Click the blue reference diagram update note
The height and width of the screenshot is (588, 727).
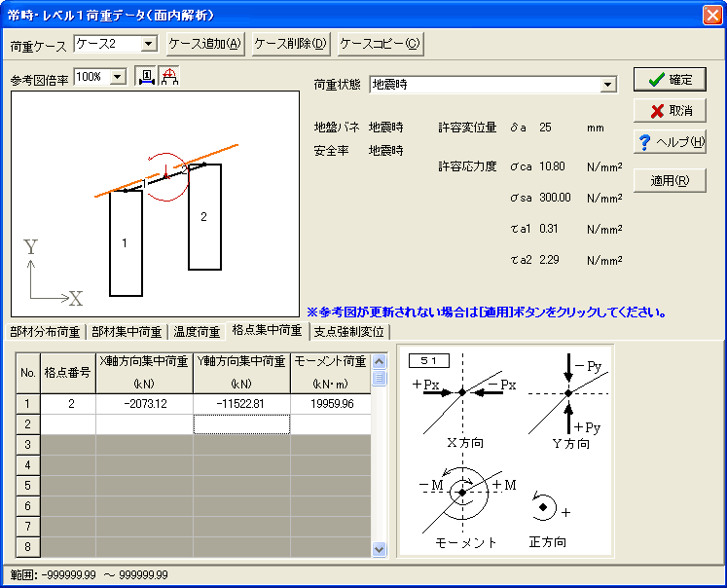coord(487,312)
